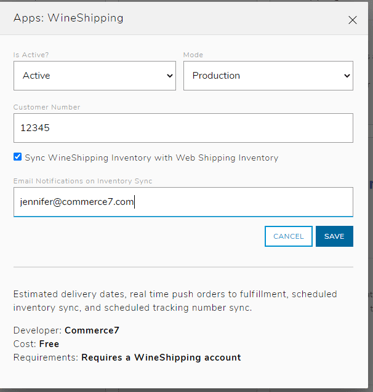
Task: Open the Is Active dropdown
Action: (95, 76)
